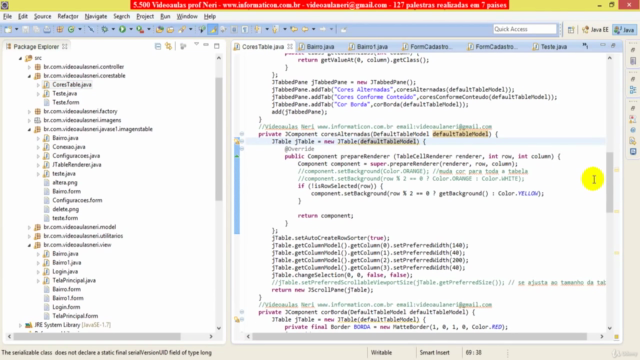The width and height of the screenshot is (640, 360).
Task: Switch to the Teste.java editor tab
Action: click(550, 47)
